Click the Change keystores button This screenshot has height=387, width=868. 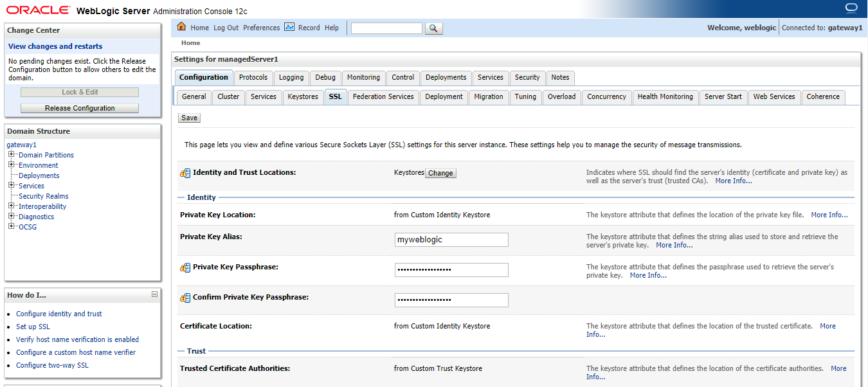[x=440, y=173]
